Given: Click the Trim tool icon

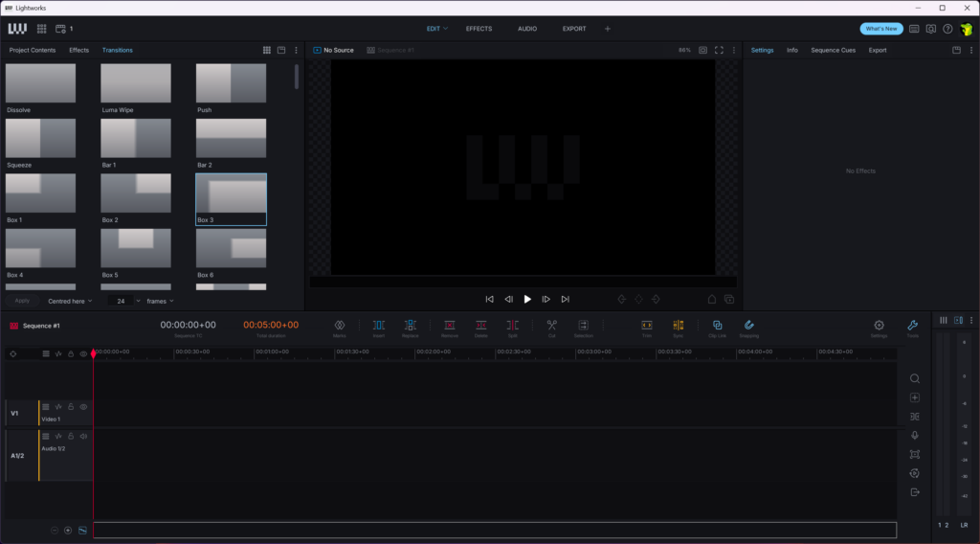Looking at the screenshot, I should click(x=647, y=325).
